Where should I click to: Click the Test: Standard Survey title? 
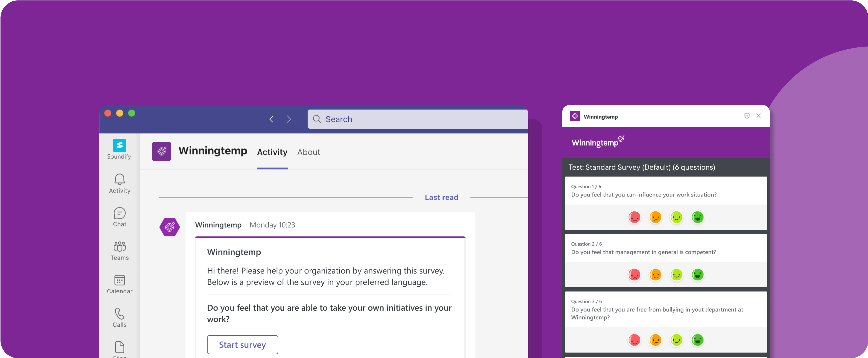(x=642, y=167)
